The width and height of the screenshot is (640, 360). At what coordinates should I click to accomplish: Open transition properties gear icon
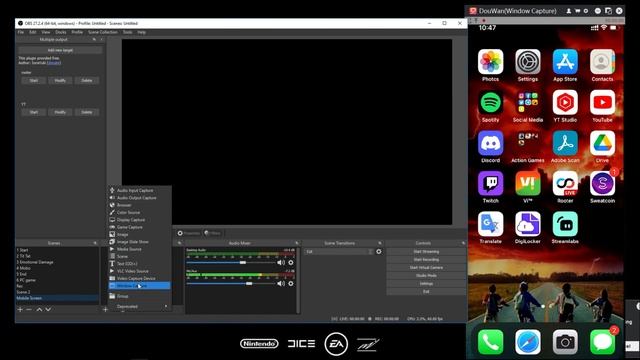pyautogui.click(x=379, y=252)
